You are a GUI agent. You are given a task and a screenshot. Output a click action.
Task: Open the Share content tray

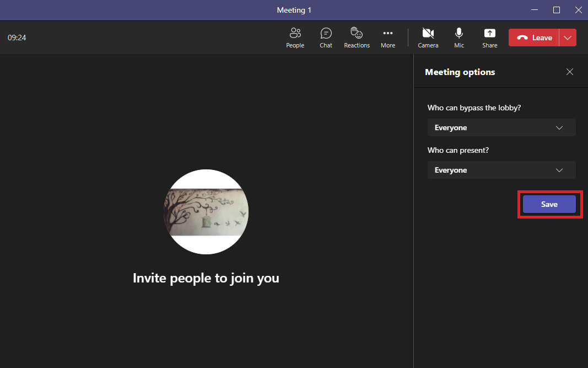click(490, 38)
